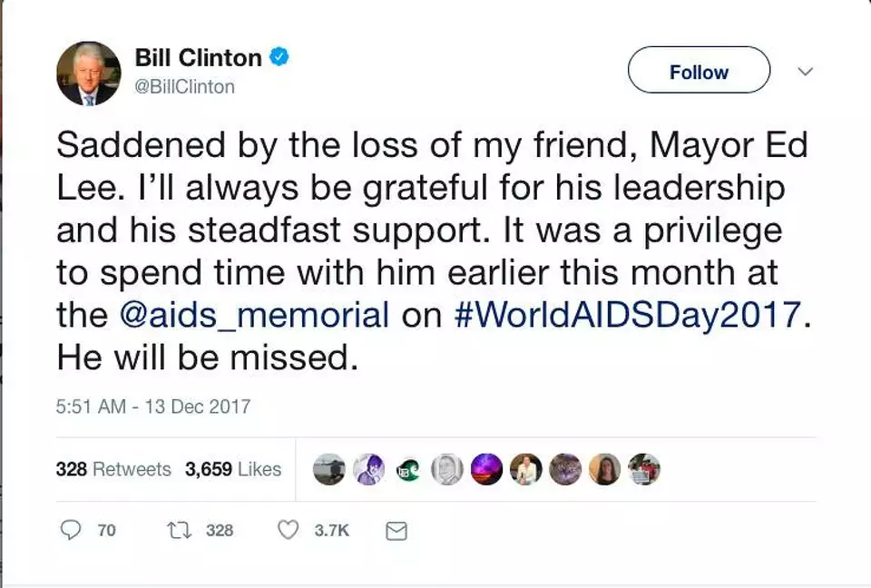Open the 5:51 AM - 13 Dec 2017 timestamp
The image size is (871, 588).
152,406
